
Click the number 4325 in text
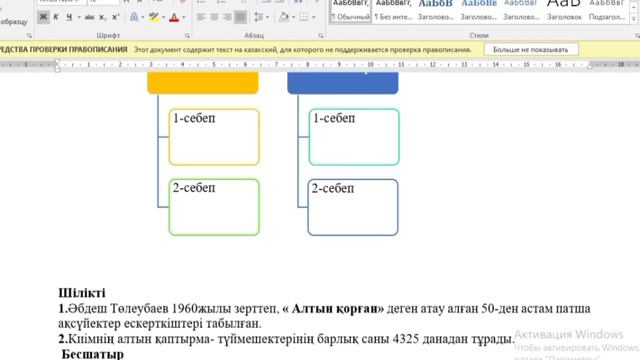(x=407, y=339)
